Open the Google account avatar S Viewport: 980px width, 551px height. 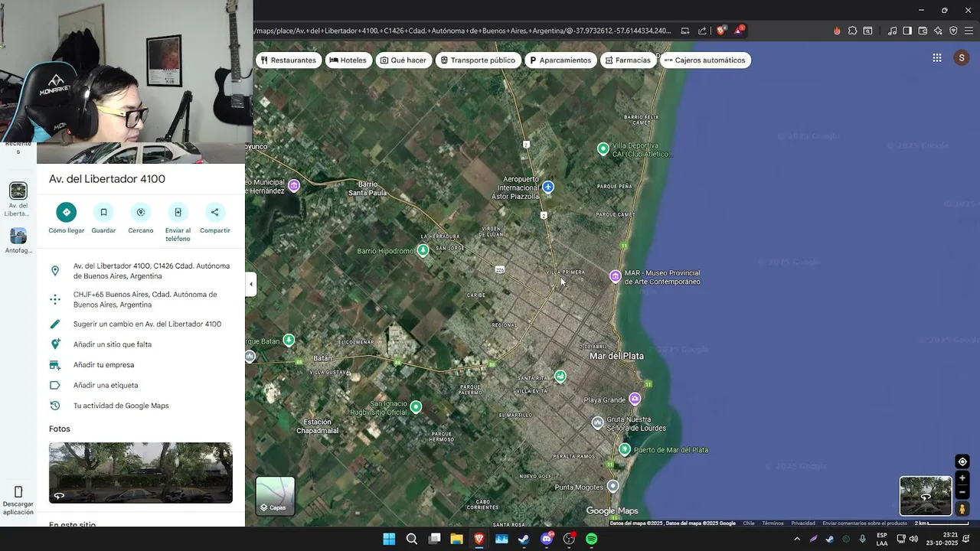click(x=962, y=57)
